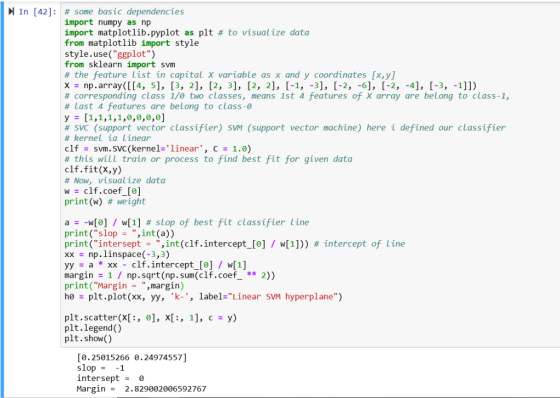
Task: Click the clf.fit(X,y) line
Action: pyautogui.click(x=93, y=170)
